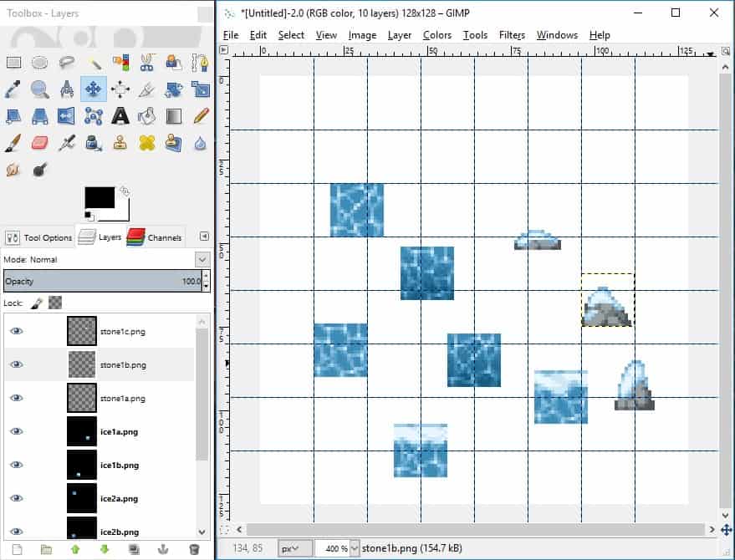Viewport: 735px width, 560px height.
Task: Toggle the eye for ice1a.png
Action: tap(17, 431)
